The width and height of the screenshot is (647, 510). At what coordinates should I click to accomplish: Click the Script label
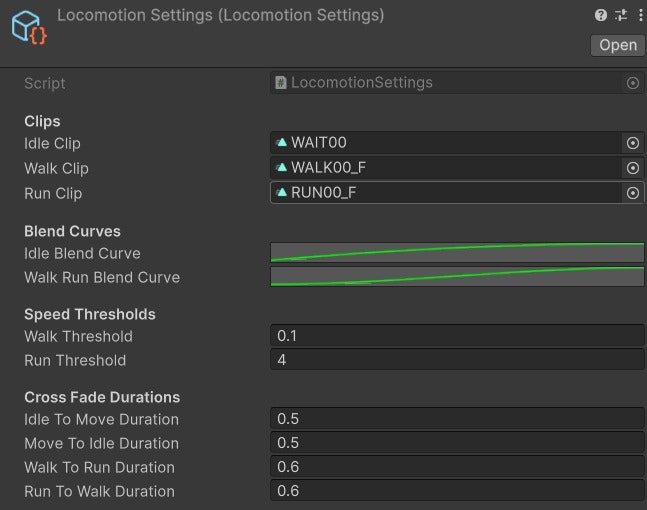click(45, 83)
